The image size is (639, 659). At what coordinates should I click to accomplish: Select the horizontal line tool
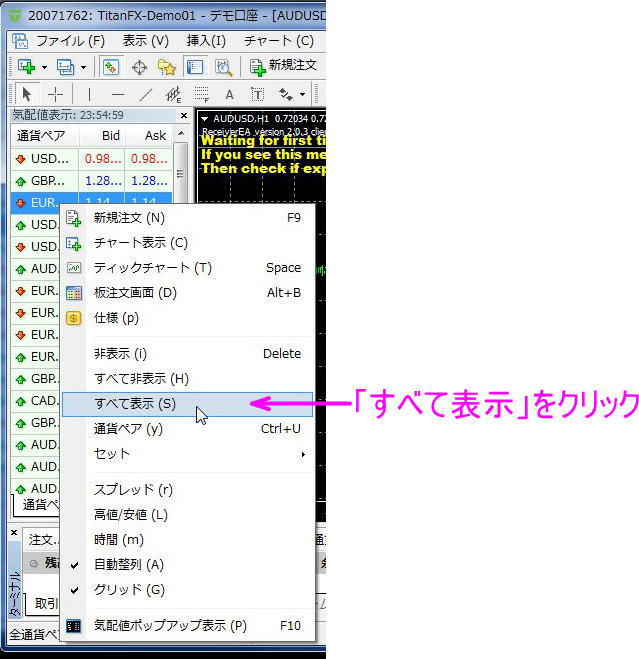pyautogui.click(x=118, y=94)
